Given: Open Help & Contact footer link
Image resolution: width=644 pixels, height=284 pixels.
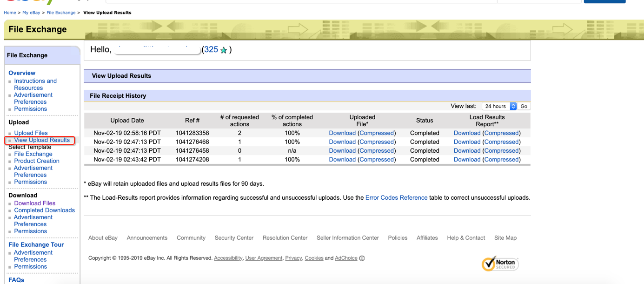Looking at the screenshot, I should point(466,238).
